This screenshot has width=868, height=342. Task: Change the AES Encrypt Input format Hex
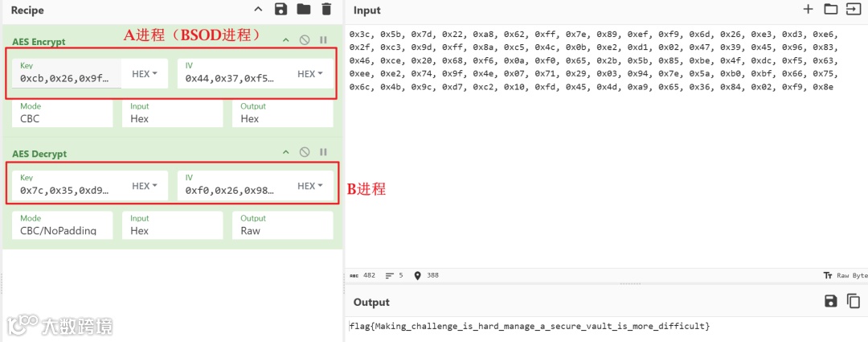click(173, 113)
